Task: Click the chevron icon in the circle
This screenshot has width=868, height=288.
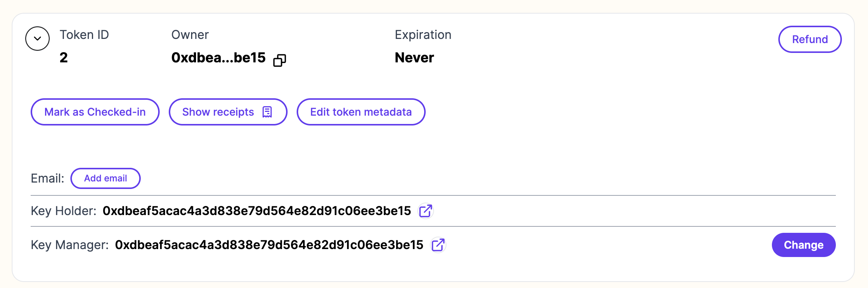Action: pyautogui.click(x=37, y=39)
